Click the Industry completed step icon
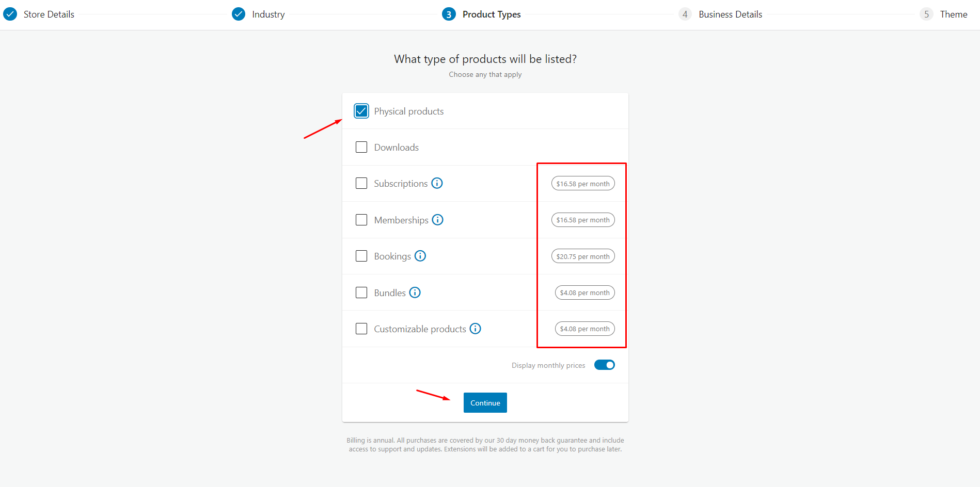 pos(239,14)
